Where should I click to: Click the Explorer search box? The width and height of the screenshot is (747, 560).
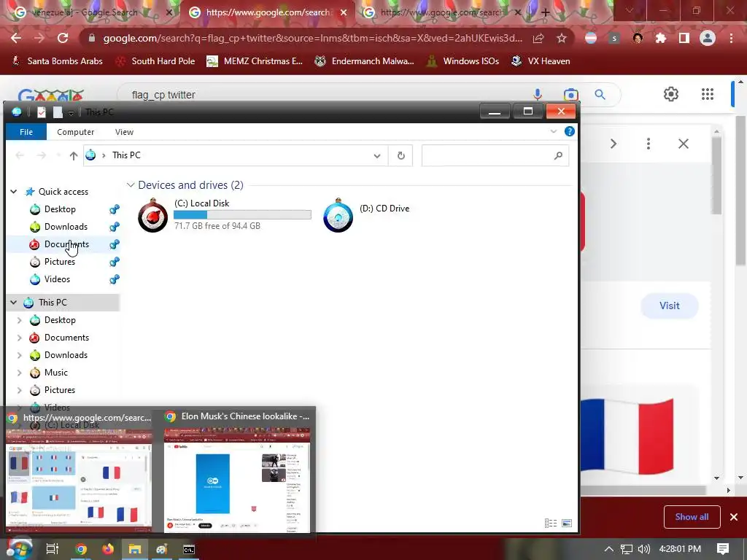coord(495,156)
